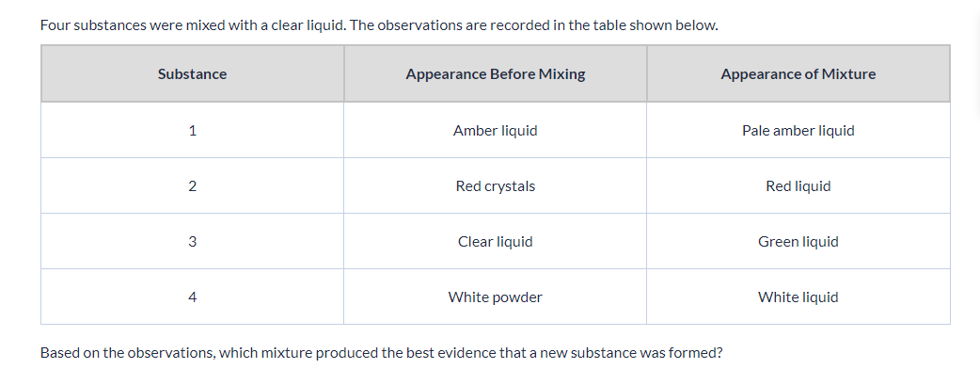Select substance 1 cell
980x369 pixels.
click(x=192, y=130)
